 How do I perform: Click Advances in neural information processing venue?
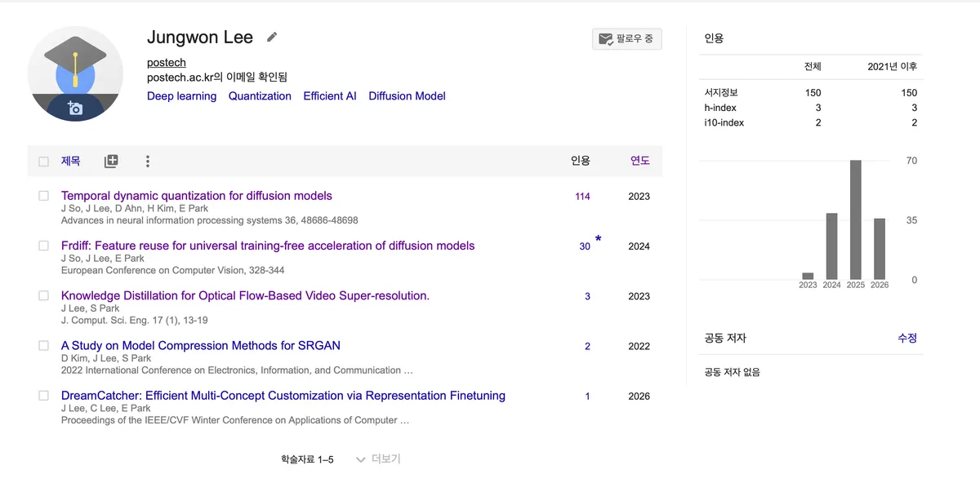click(x=210, y=220)
